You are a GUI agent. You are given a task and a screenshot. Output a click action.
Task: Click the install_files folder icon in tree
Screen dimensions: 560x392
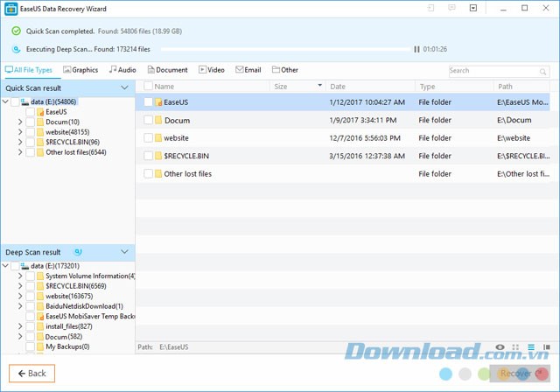40,326
